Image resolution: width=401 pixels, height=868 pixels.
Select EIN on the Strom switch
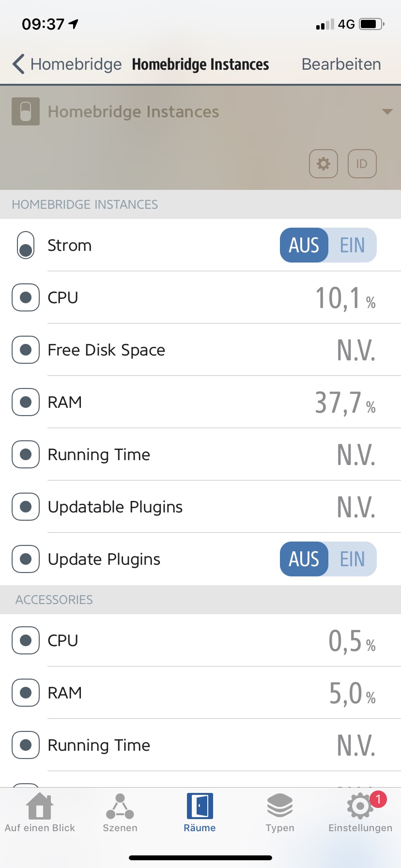pos(352,245)
